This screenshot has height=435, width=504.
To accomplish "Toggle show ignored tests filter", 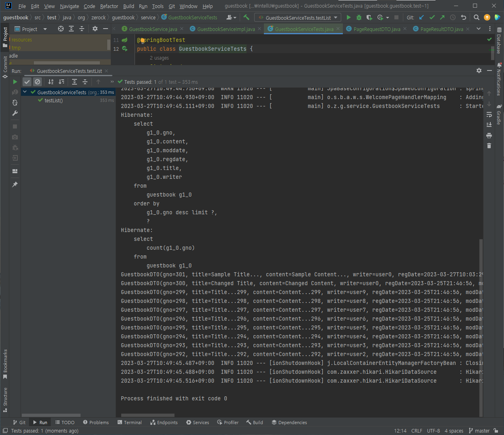I will pyautogui.click(x=37, y=82).
